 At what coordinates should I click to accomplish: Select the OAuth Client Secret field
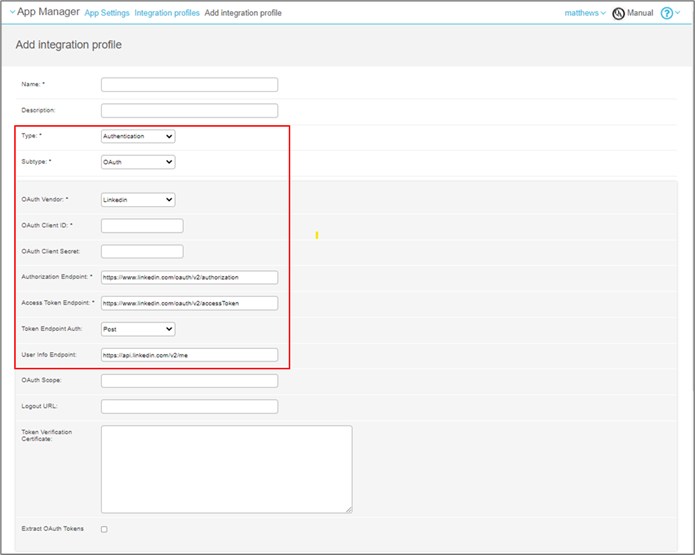[142, 251]
